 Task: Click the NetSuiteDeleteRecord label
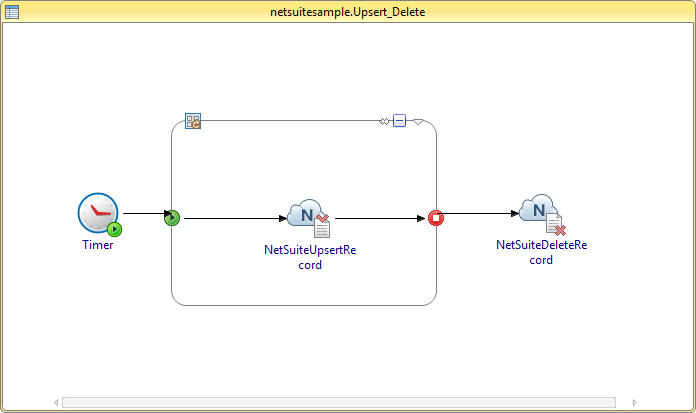542,252
